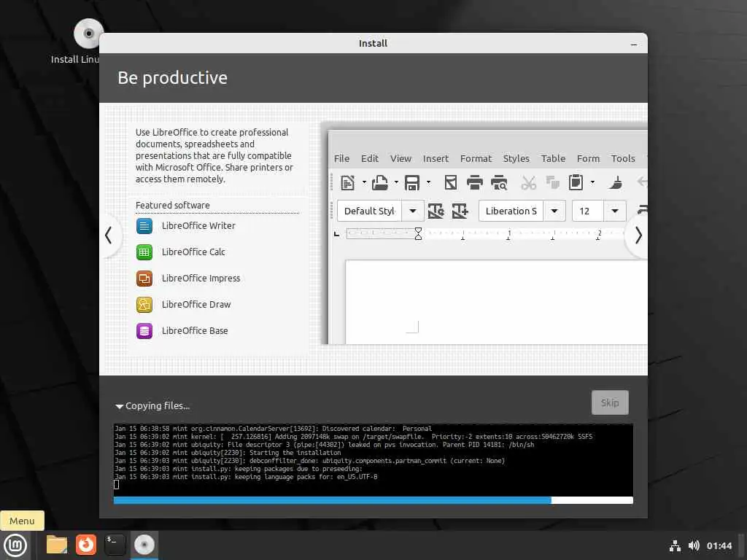Click the Featured software heading
The image size is (747, 560).
172,205
